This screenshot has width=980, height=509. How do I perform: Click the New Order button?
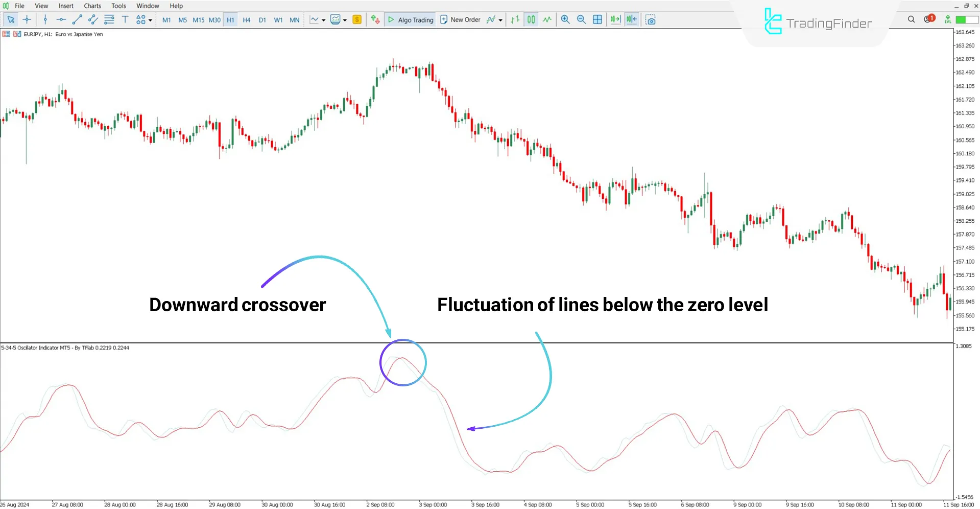pyautogui.click(x=460, y=19)
